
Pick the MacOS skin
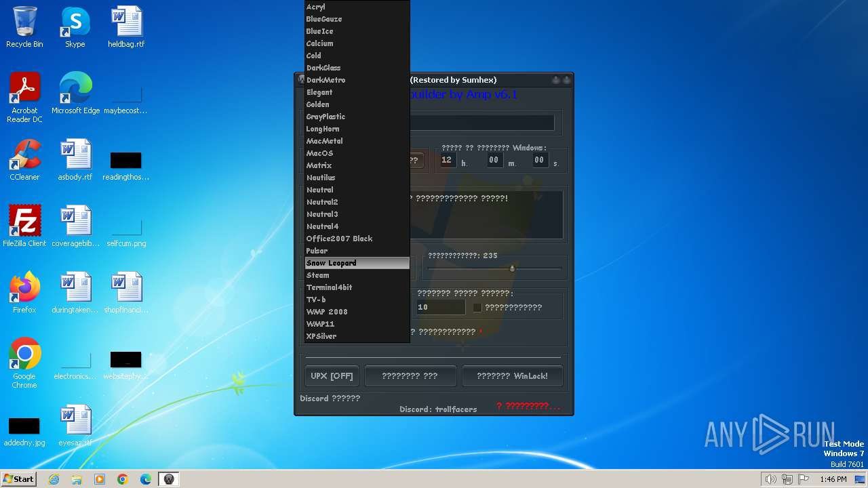357,153
